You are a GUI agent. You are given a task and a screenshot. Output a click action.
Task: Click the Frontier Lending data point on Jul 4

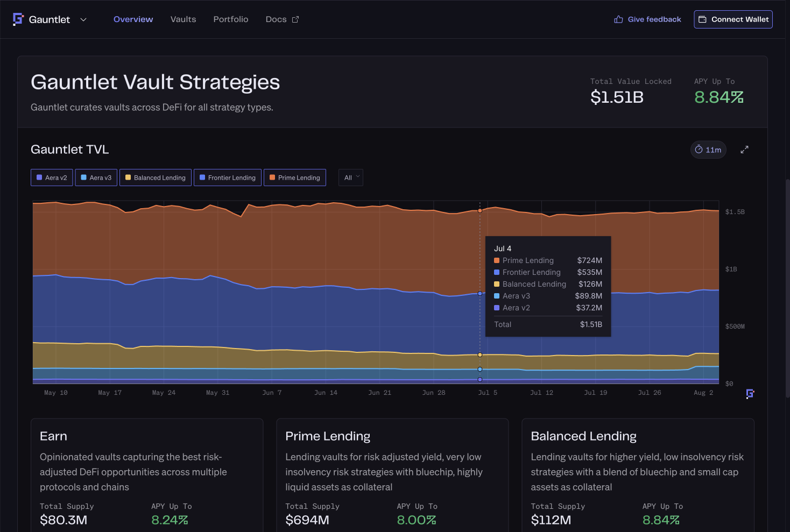(x=480, y=294)
